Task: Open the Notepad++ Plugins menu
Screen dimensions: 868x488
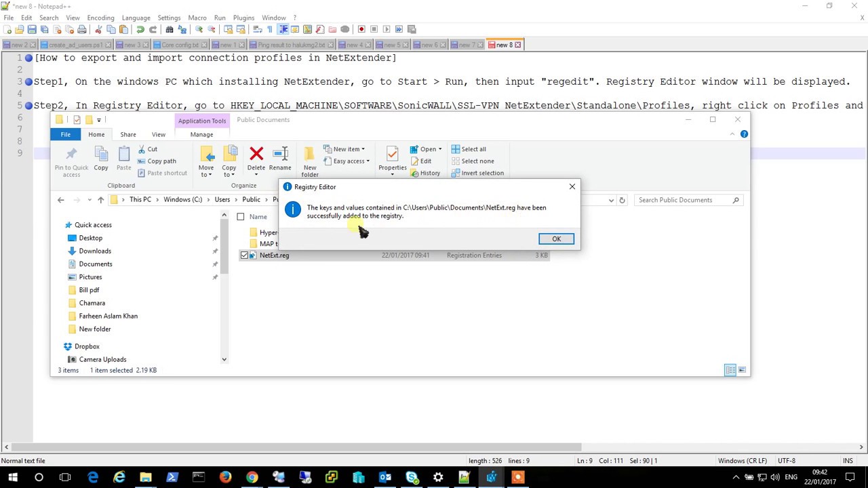Action: 243,18
